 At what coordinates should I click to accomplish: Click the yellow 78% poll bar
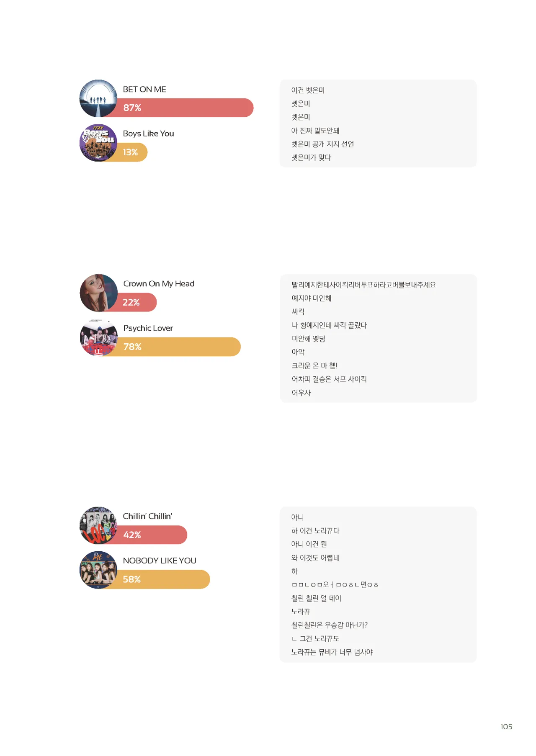tap(180, 347)
